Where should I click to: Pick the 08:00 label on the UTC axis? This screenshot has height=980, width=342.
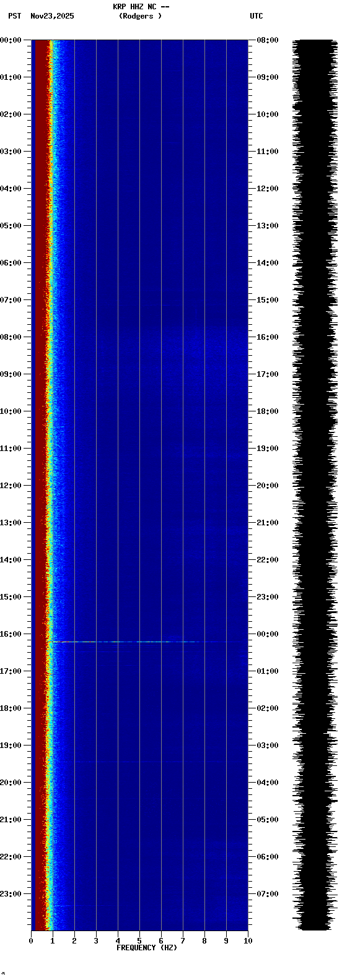pos(267,40)
